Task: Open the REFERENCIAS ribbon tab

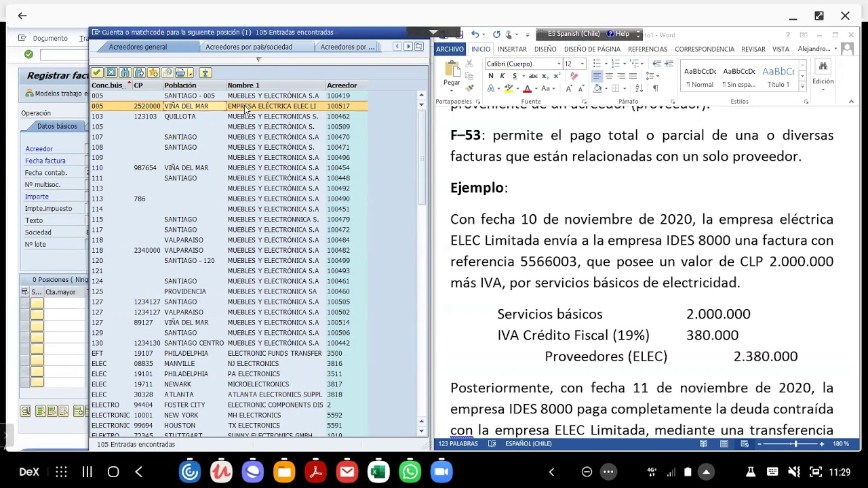Action: pyautogui.click(x=648, y=49)
